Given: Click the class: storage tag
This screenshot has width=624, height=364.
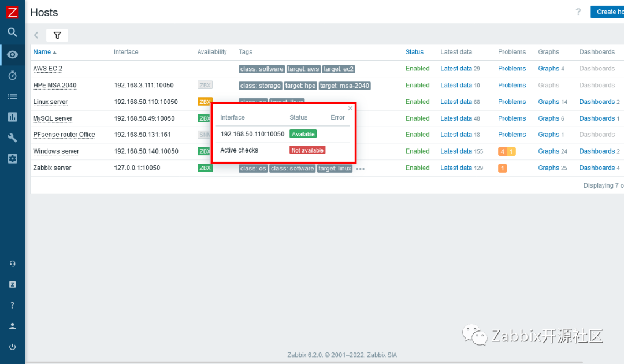Looking at the screenshot, I should click(260, 86).
